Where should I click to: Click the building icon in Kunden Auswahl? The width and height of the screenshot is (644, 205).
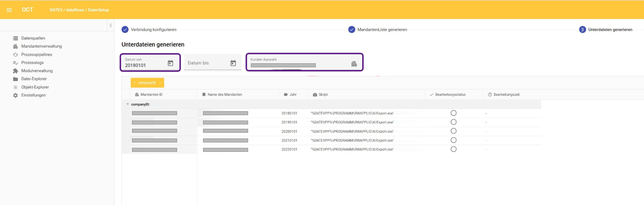tap(354, 64)
